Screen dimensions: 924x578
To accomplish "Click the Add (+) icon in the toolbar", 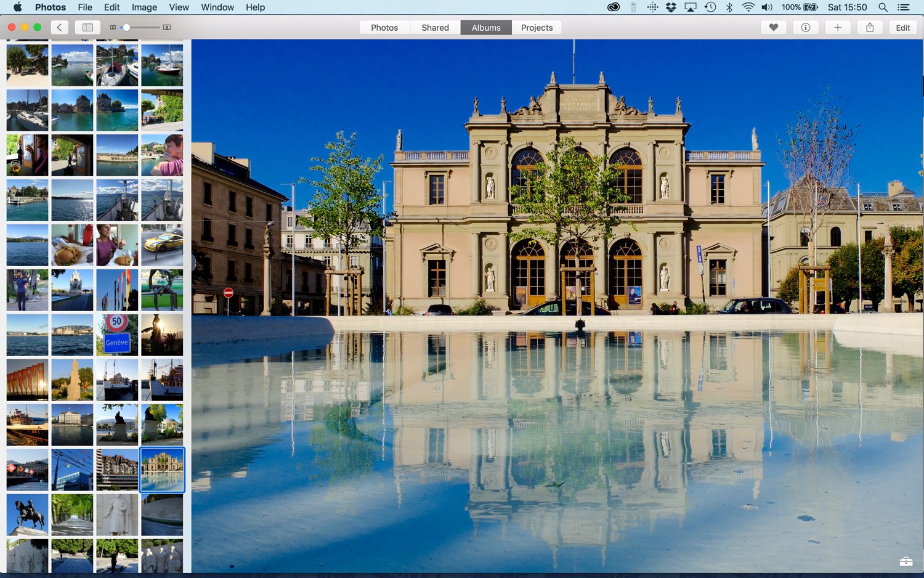I will click(837, 27).
